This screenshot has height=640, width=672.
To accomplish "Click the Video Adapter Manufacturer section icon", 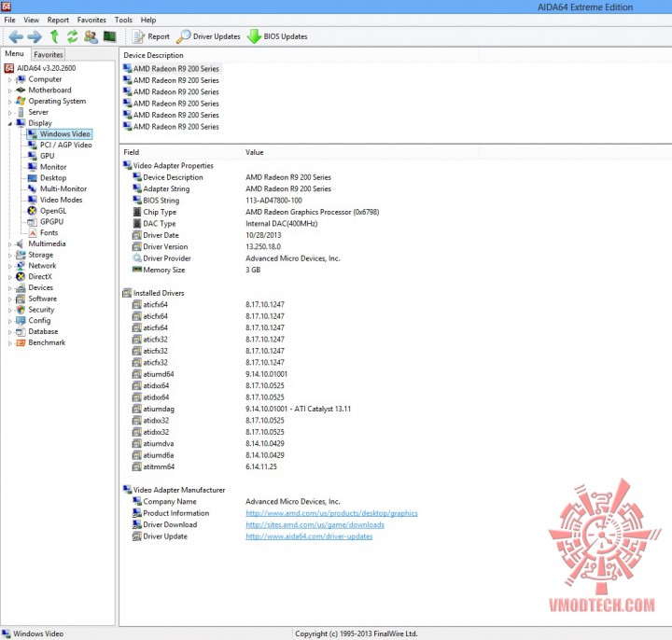I will pos(127,489).
